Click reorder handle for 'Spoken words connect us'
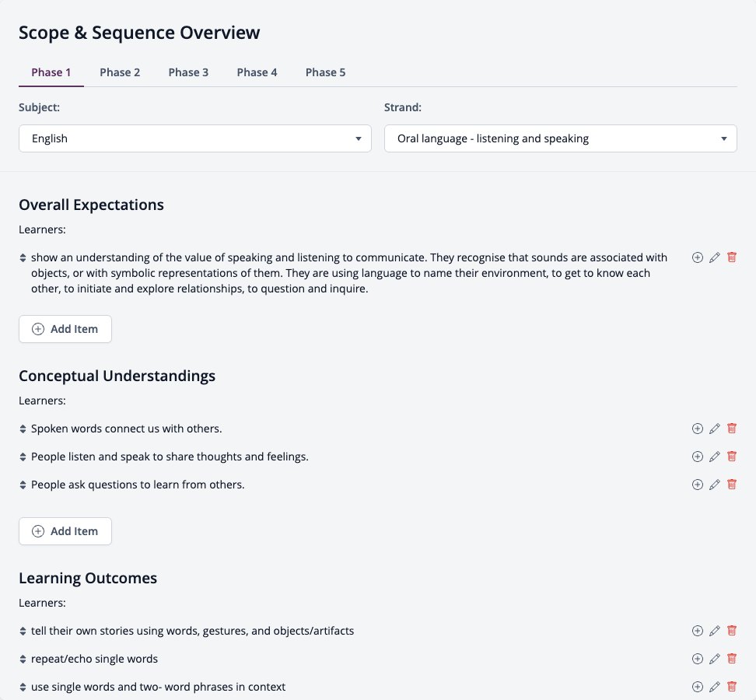756x700 pixels. 23,429
